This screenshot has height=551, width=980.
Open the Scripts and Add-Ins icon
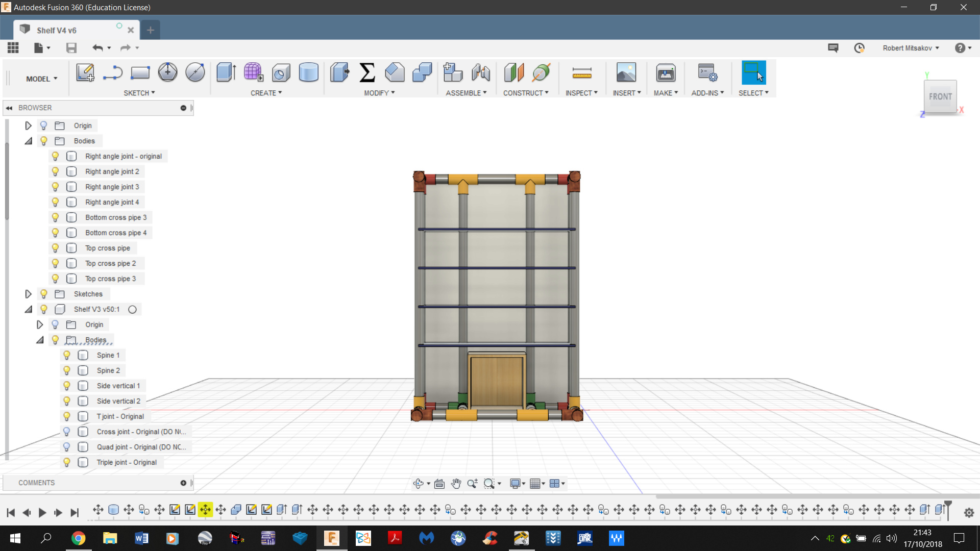(707, 72)
